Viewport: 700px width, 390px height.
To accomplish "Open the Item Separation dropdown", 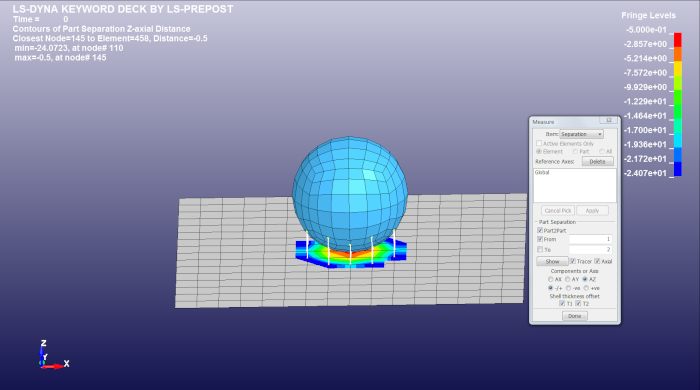I will 581,134.
